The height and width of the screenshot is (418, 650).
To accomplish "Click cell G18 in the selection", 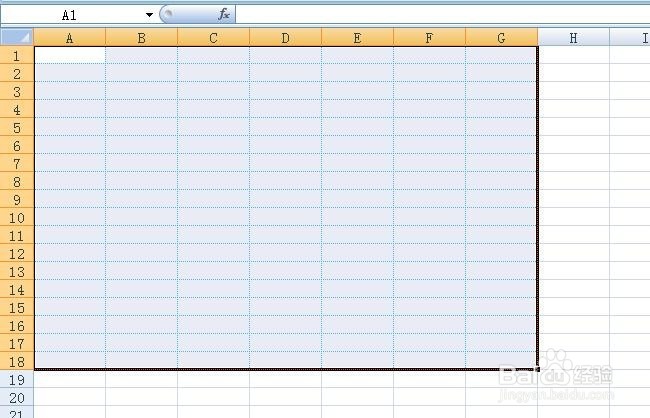I will coord(502,361).
